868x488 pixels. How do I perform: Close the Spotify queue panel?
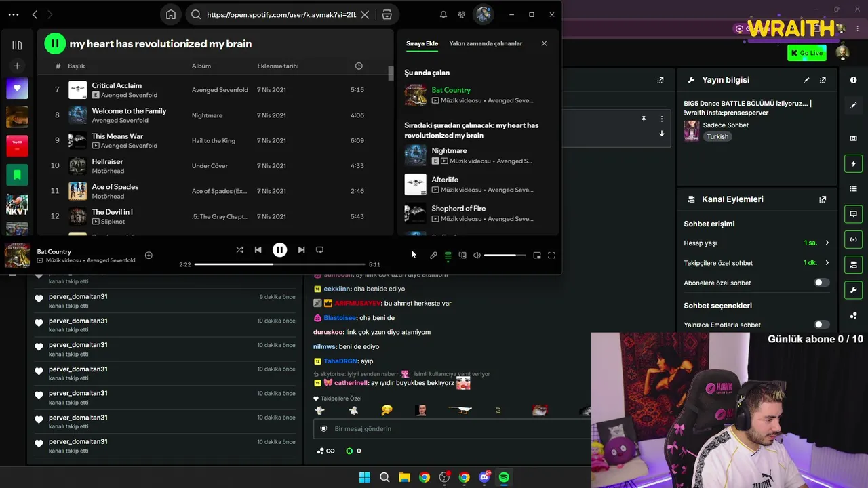544,43
